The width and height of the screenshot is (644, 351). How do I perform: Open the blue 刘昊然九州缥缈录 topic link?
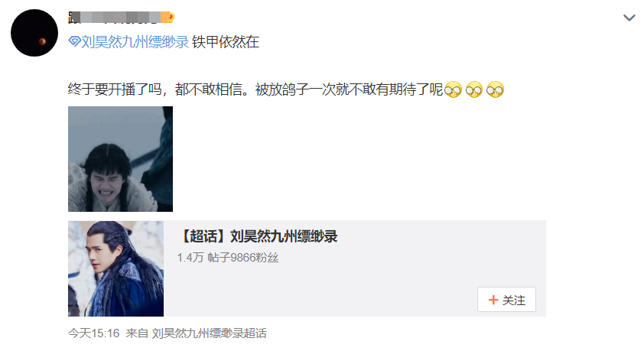click(135, 41)
